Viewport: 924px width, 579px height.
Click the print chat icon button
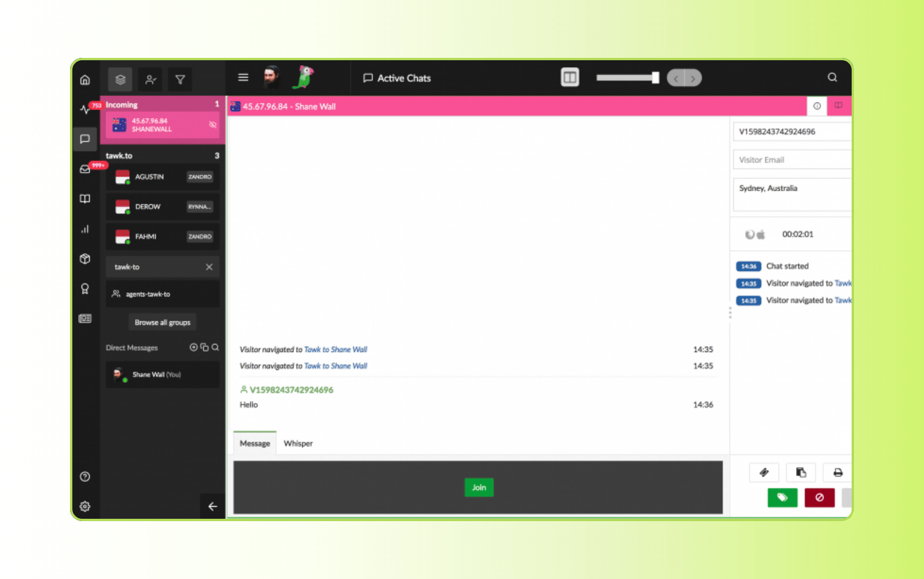(838, 472)
